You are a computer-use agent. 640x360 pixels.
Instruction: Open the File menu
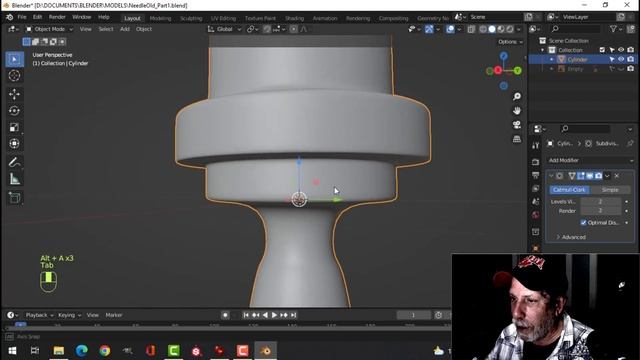tap(22, 17)
